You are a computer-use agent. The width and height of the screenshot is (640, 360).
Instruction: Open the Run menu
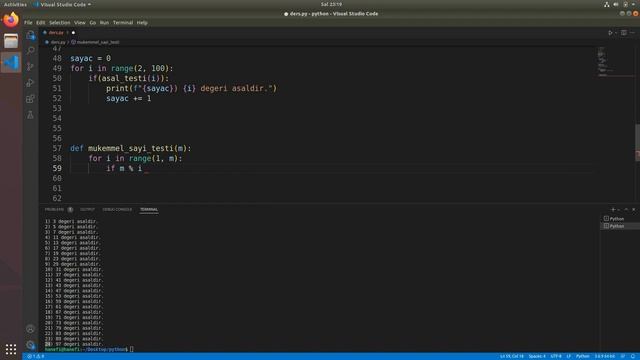pyautogui.click(x=104, y=22)
